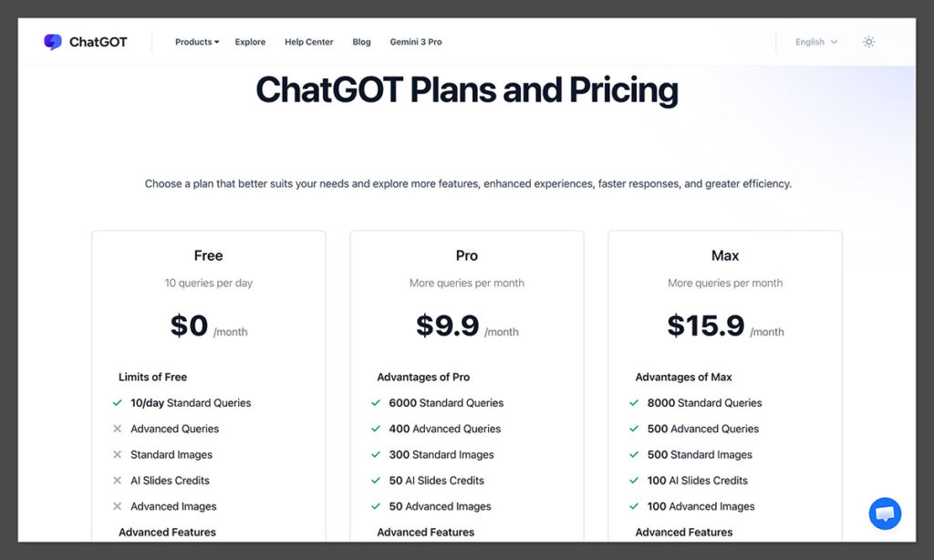This screenshot has height=560, width=934.
Task: Click checkmark beside 10/day Standard Queries
Action: tap(116, 402)
